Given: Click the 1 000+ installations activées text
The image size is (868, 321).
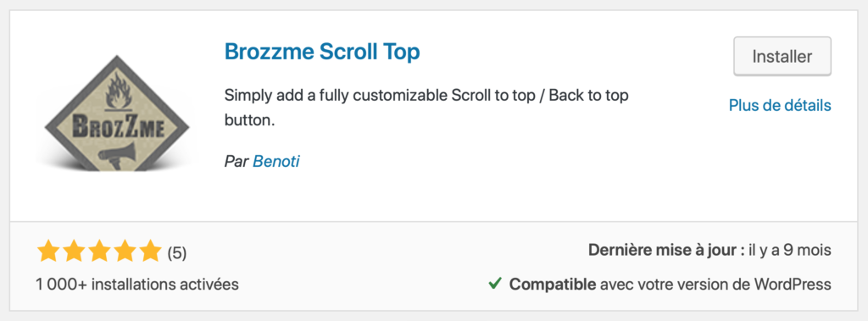Looking at the screenshot, I should 137,285.
